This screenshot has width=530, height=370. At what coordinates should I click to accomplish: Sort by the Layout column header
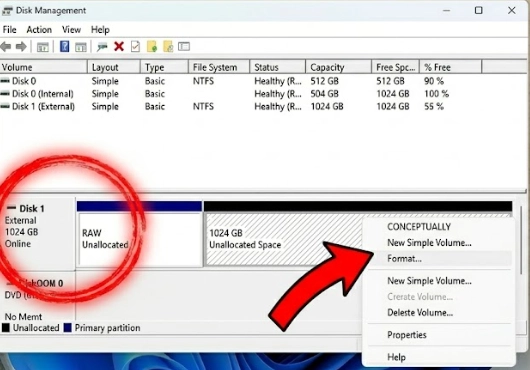click(x=114, y=67)
